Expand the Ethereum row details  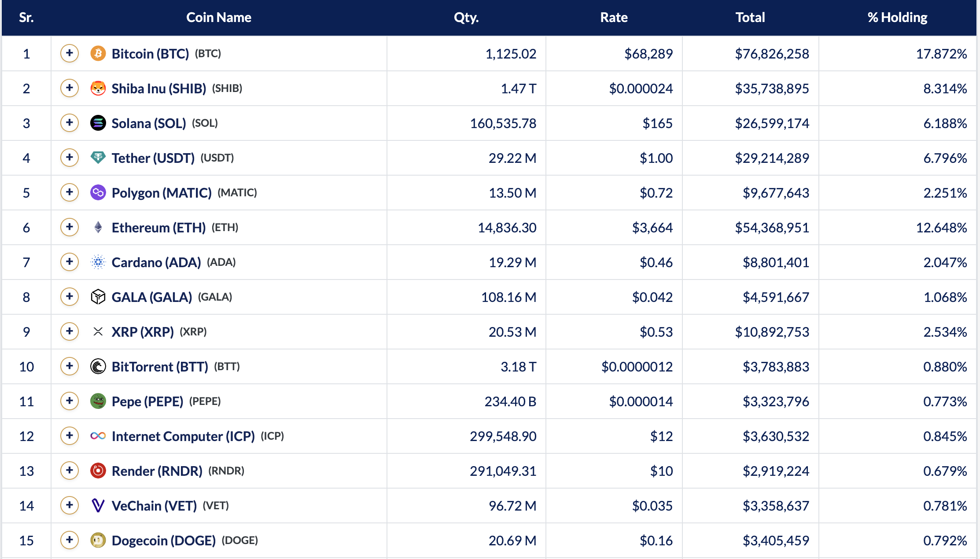click(x=70, y=227)
